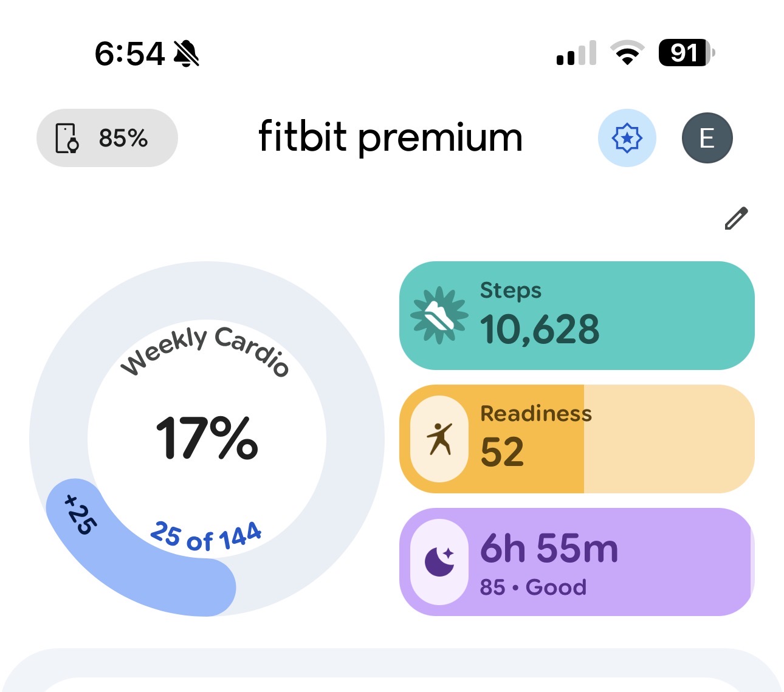Tap the steps shoe icon
Viewport: 784px width, 692px height.
439,316
